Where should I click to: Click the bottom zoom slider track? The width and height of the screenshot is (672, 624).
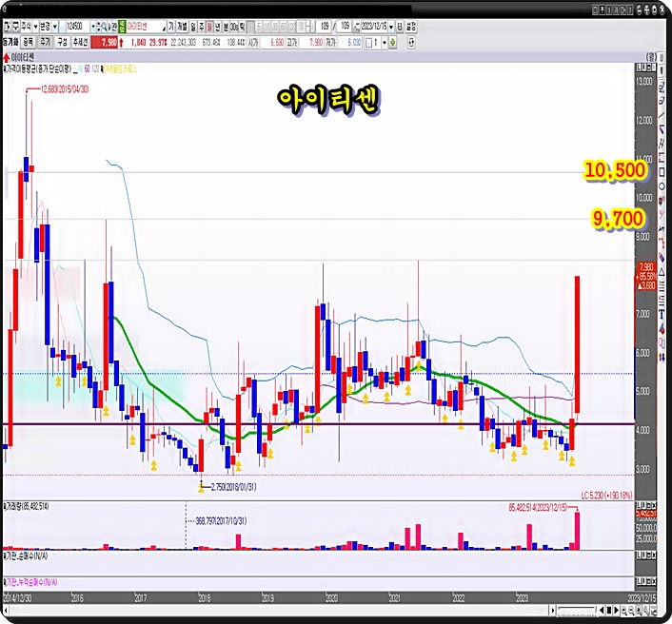pos(577,611)
